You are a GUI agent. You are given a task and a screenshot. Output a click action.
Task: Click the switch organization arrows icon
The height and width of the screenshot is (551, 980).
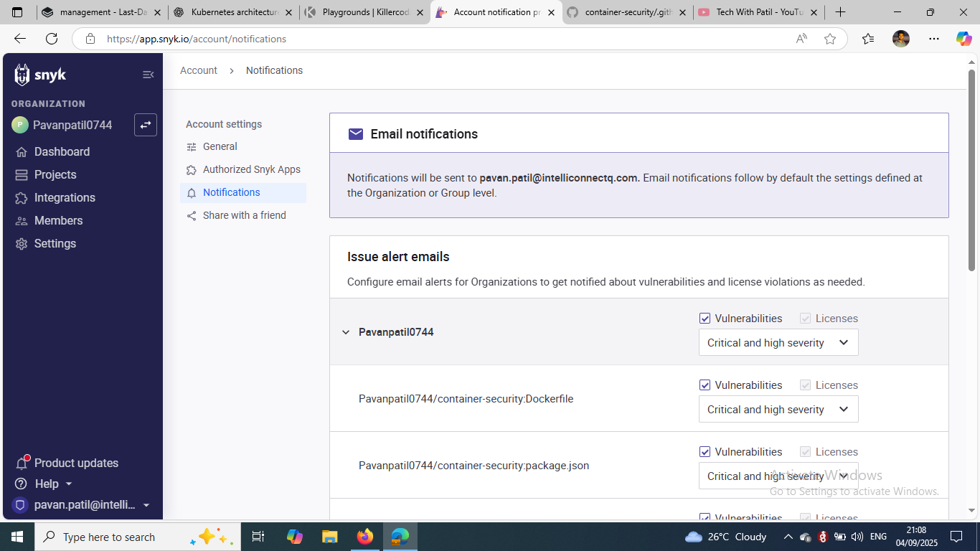pos(146,125)
